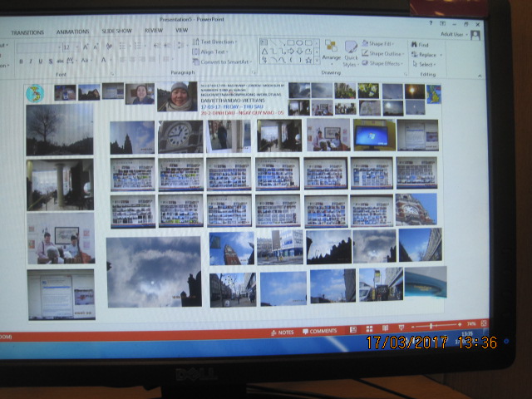Select the rectangle shape in gallery

click(x=290, y=43)
